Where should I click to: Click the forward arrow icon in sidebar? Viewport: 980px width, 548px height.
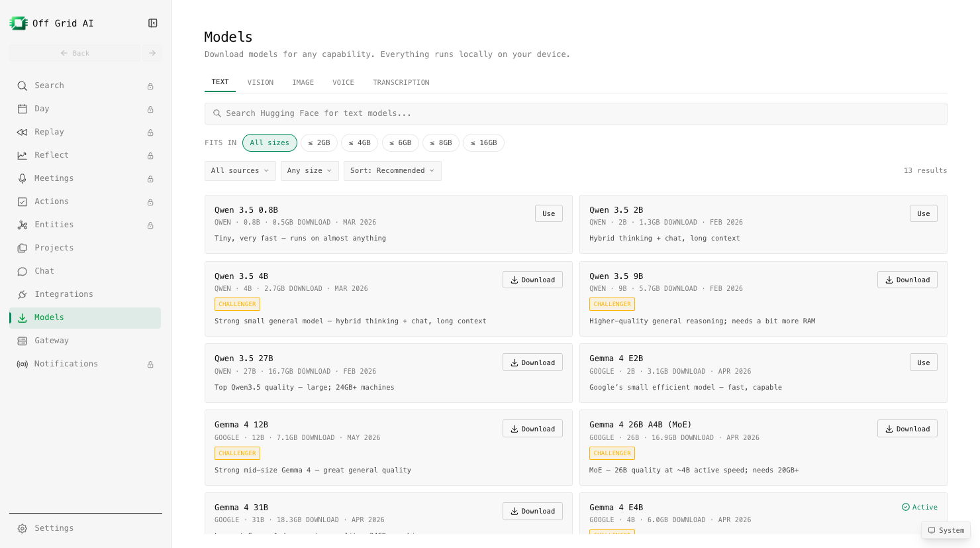152,53
